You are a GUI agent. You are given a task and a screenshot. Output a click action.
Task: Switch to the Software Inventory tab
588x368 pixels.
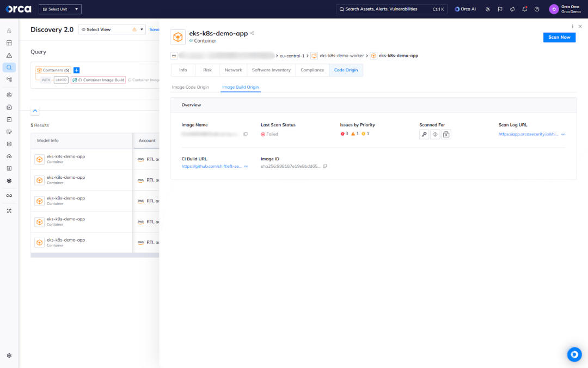271,70
